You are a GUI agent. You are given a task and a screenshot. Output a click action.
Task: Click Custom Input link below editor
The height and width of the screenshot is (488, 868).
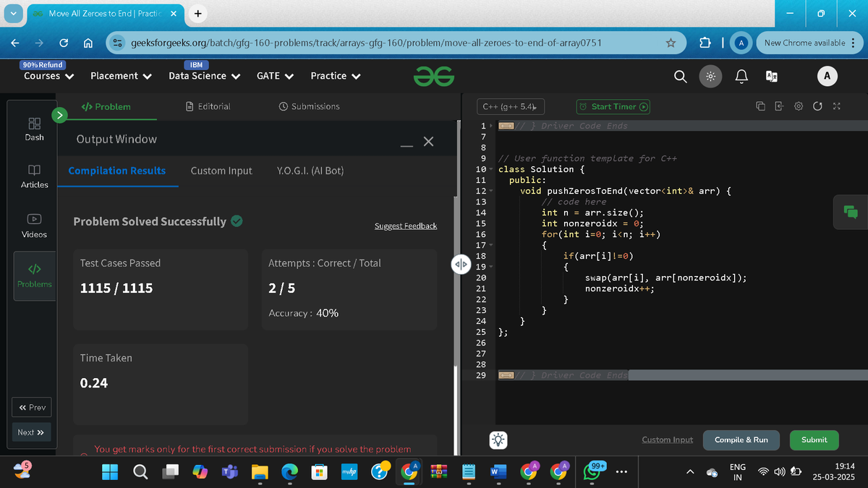[667, 440]
